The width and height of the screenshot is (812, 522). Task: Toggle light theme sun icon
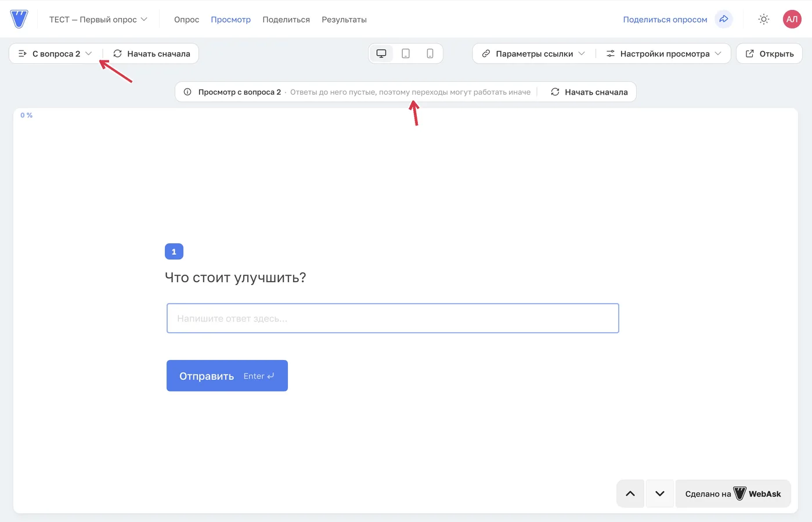click(764, 19)
